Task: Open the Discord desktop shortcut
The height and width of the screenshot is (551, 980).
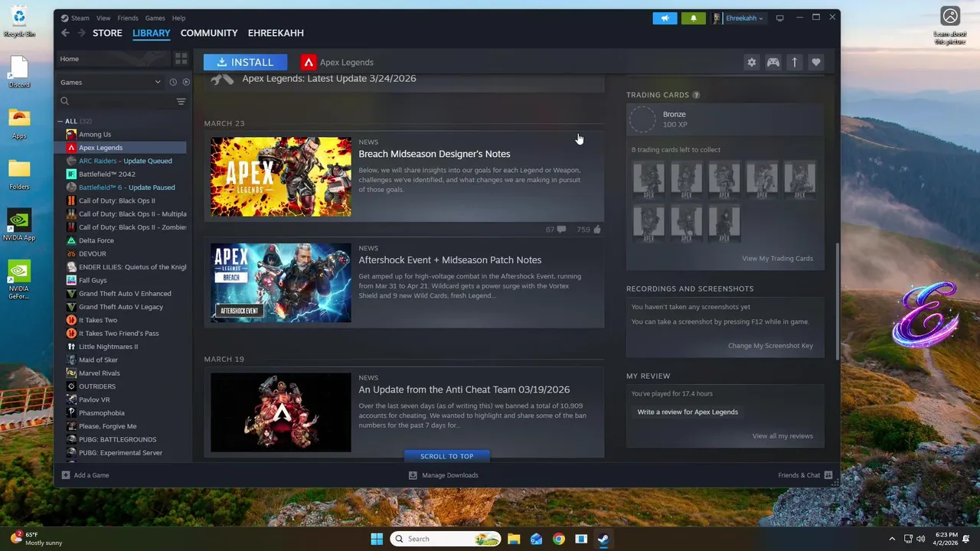Action: tap(19, 72)
